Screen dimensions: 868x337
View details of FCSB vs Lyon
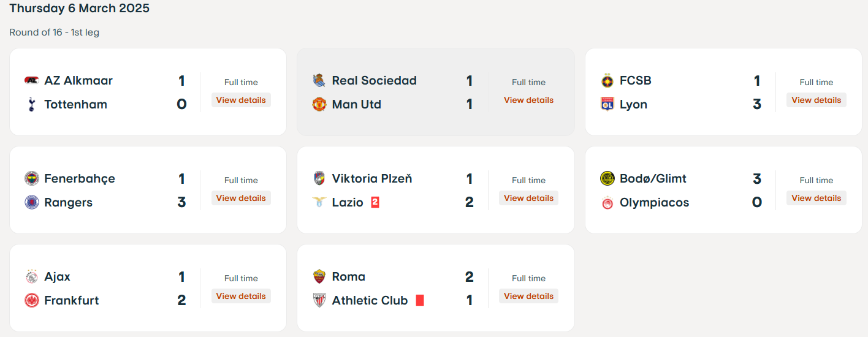tap(817, 100)
